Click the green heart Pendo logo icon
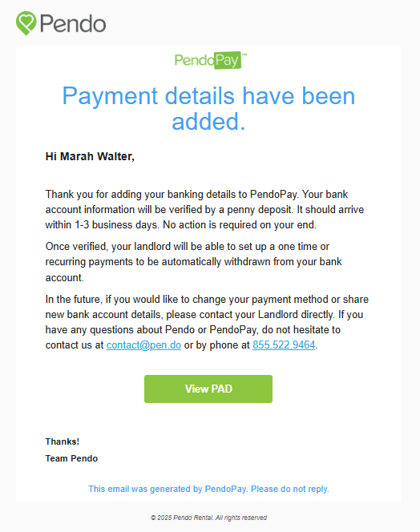The width and height of the screenshot is (420, 532). (26, 23)
